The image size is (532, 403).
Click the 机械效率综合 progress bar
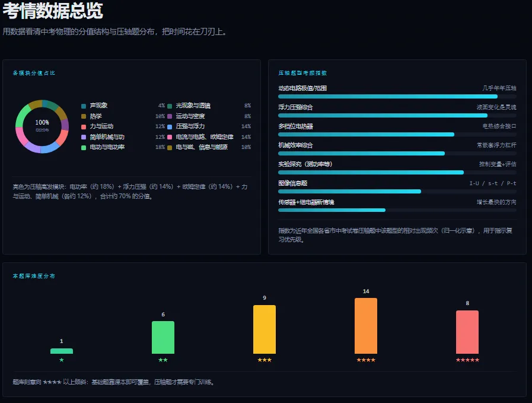[x=397, y=154]
